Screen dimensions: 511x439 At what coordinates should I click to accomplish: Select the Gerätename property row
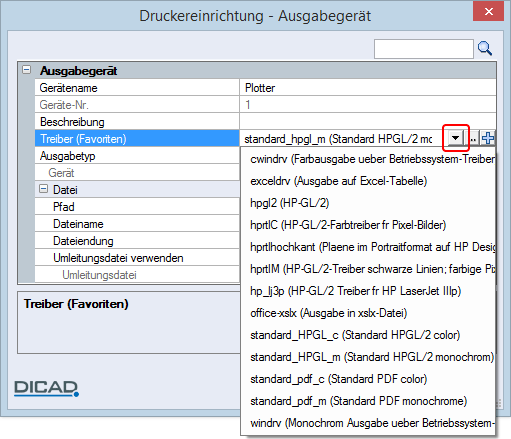coord(265,88)
